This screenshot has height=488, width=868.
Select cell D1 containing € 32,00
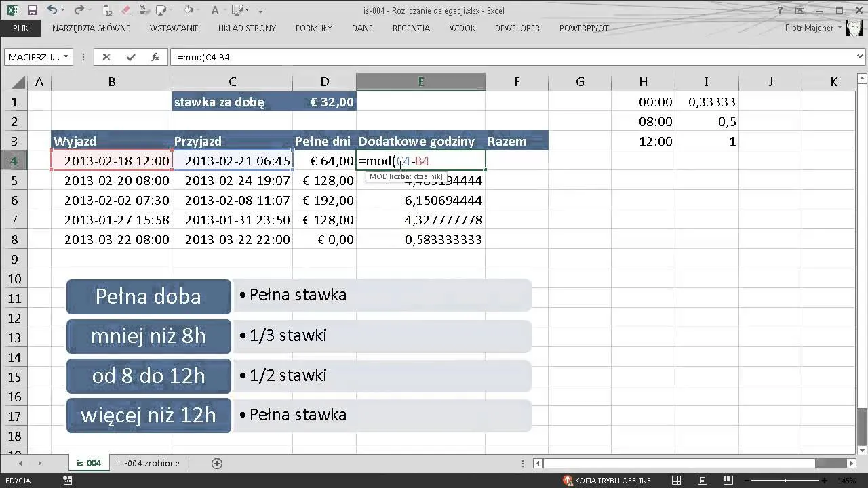click(324, 102)
